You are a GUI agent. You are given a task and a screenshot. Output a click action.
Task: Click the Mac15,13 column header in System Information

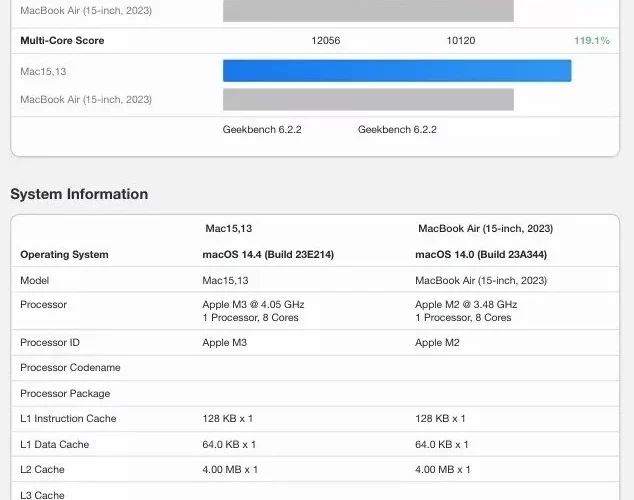(228, 228)
